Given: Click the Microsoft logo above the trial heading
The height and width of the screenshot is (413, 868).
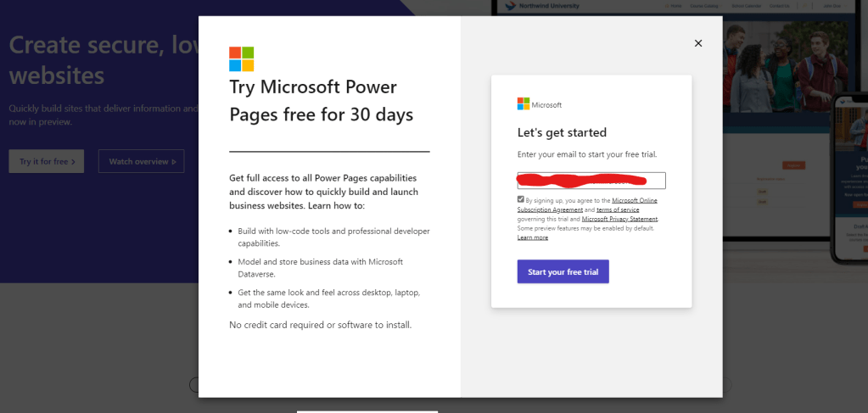Looking at the screenshot, I should (x=241, y=59).
